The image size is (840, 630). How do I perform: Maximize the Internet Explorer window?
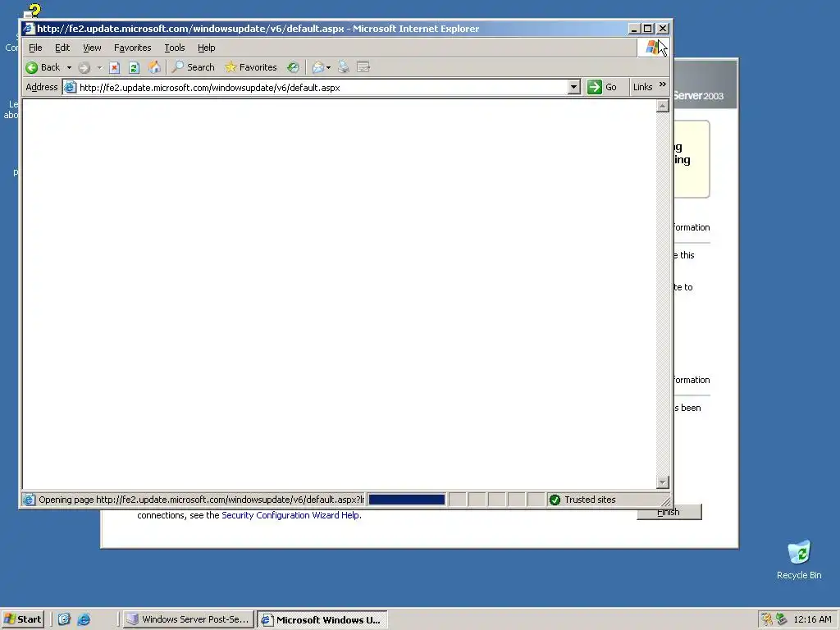[x=648, y=29]
